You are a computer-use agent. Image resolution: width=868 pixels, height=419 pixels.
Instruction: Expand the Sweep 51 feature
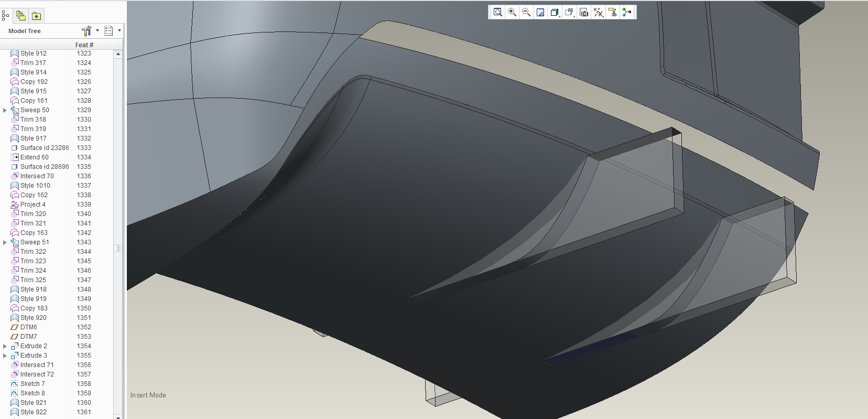[x=5, y=242]
